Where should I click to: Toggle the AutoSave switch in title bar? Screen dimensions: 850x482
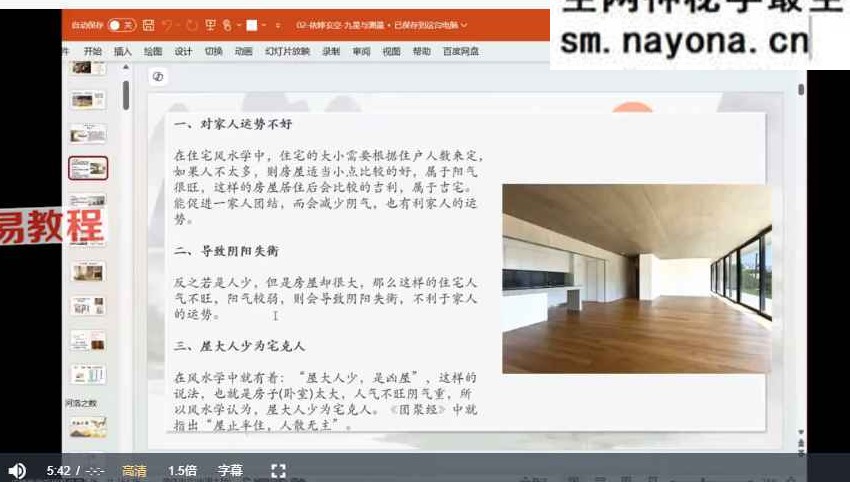[122, 25]
